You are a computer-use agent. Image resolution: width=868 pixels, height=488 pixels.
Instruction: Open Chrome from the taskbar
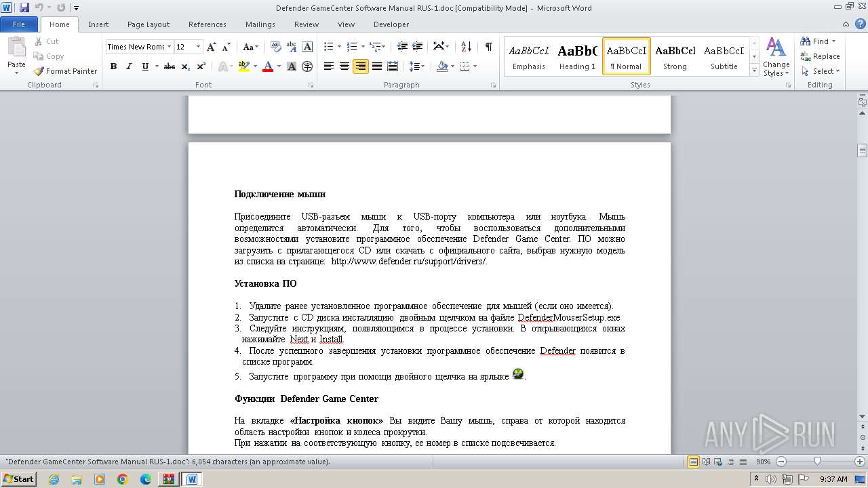tap(122, 479)
